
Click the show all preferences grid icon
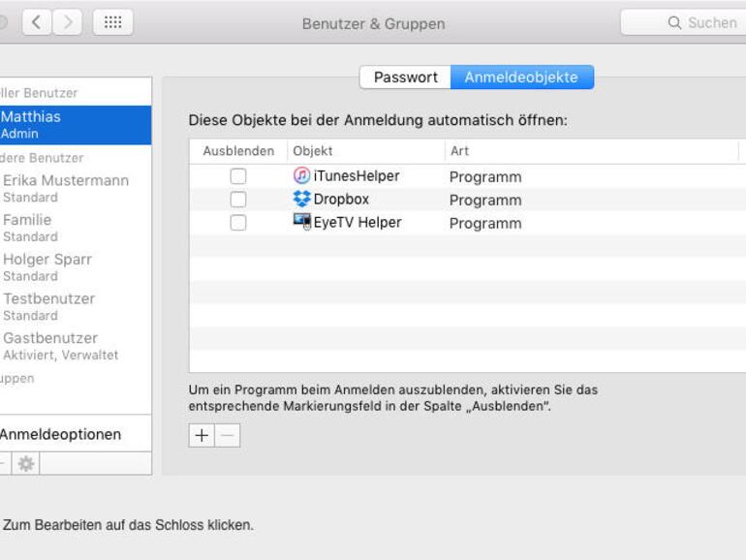coord(113,22)
